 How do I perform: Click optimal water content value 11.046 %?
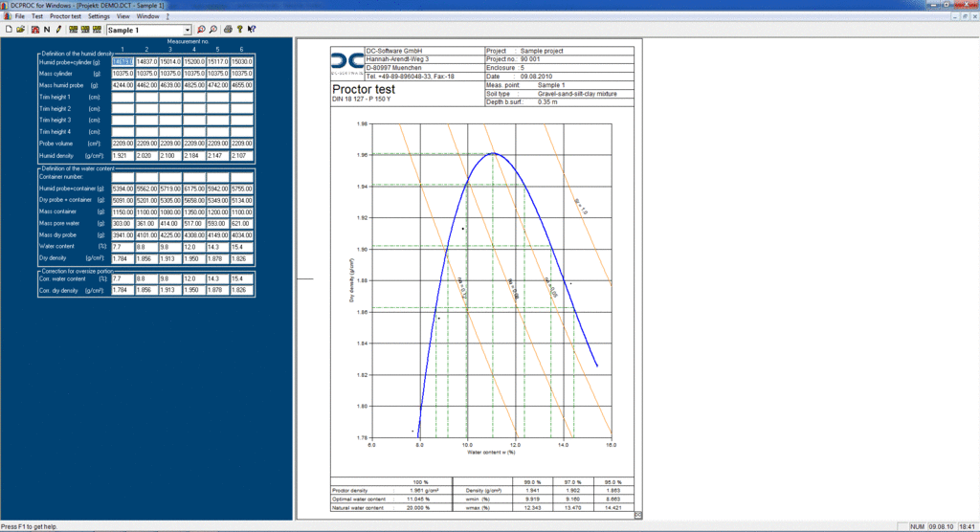419,499
